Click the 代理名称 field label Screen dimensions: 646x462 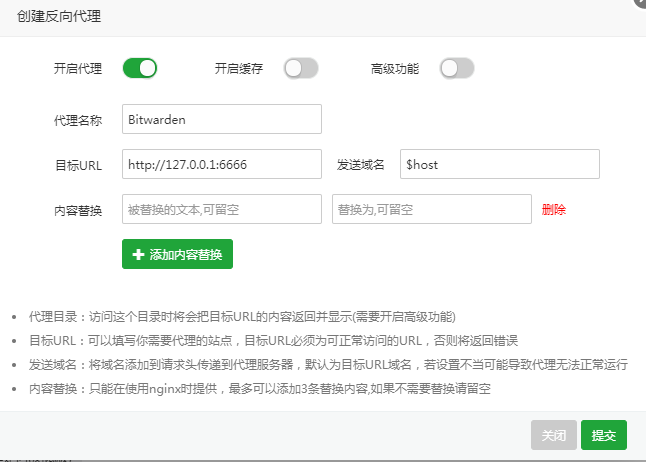78,121
